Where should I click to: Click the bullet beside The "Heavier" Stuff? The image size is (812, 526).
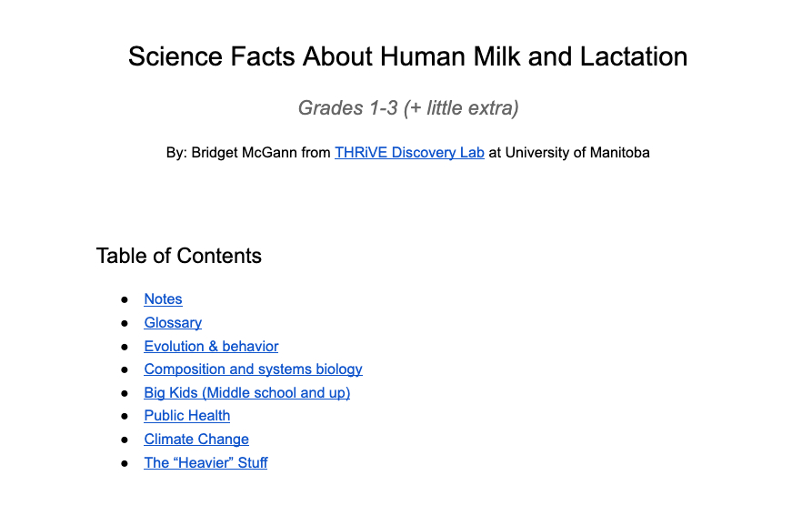click(125, 462)
